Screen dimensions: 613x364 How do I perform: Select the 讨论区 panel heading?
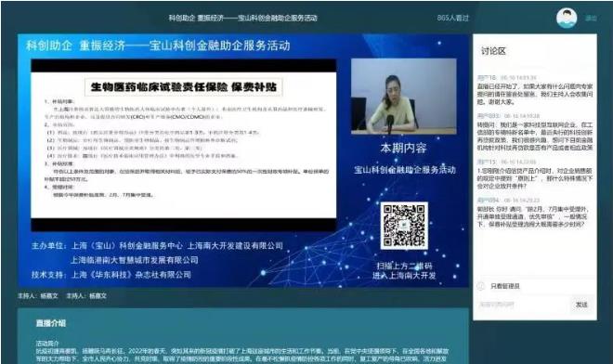(x=493, y=51)
